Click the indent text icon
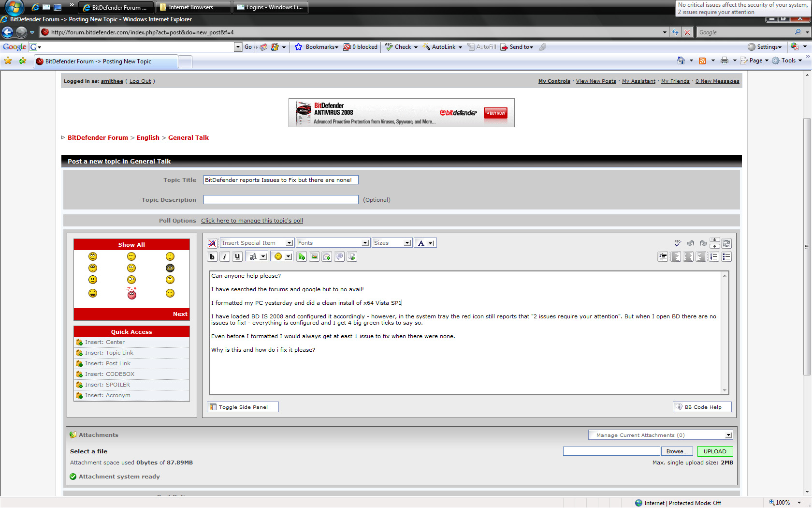Image resolution: width=812 pixels, height=508 pixels. tap(663, 257)
